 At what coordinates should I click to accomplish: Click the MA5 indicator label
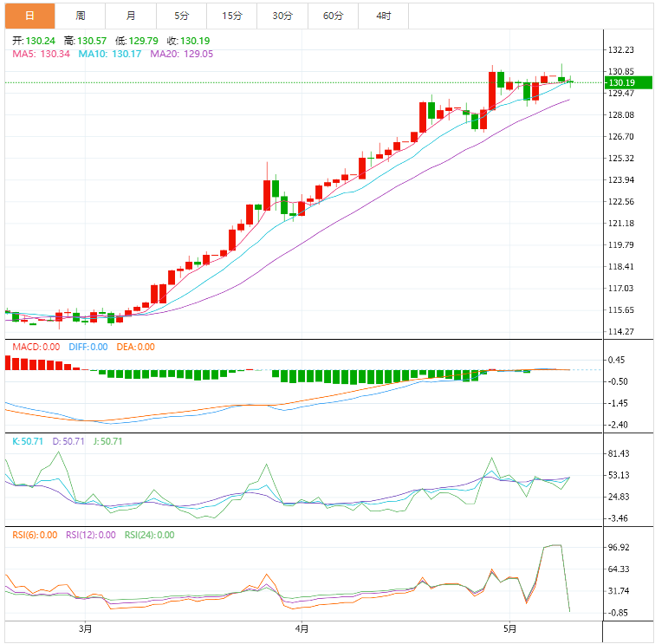coord(40,54)
